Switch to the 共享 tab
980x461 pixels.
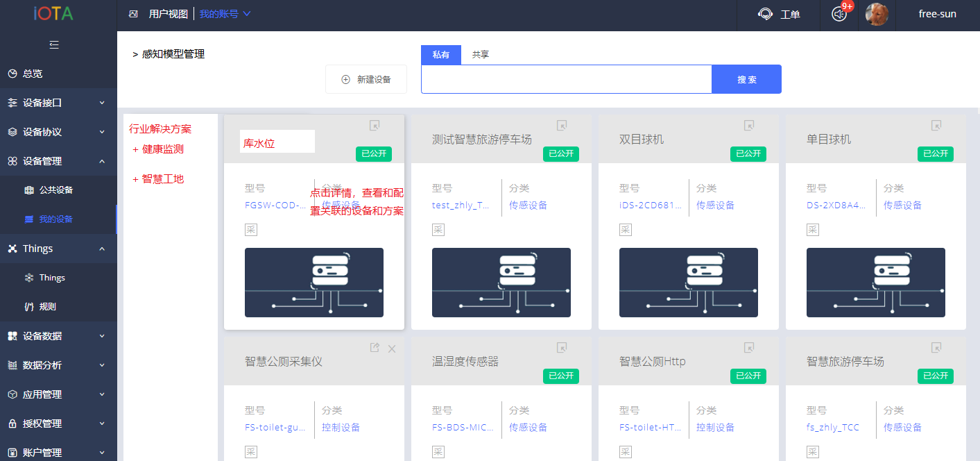pos(481,55)
